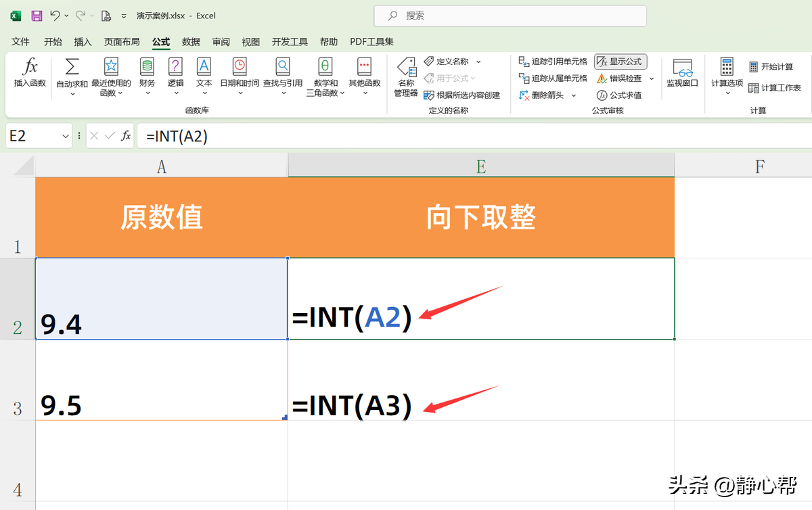Click the Save icon in title bar
812x510 pixels.
click(x=37, y=15)
